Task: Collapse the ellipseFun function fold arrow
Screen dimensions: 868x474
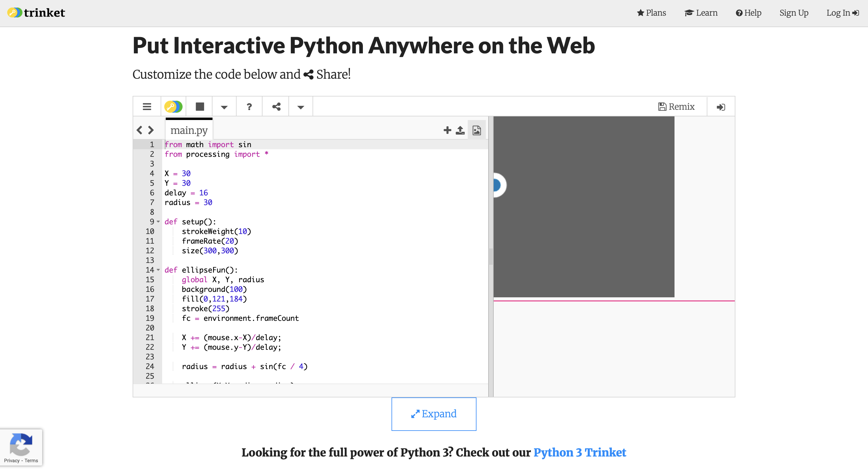Action: pyautogui.click(x=158, y=270)
